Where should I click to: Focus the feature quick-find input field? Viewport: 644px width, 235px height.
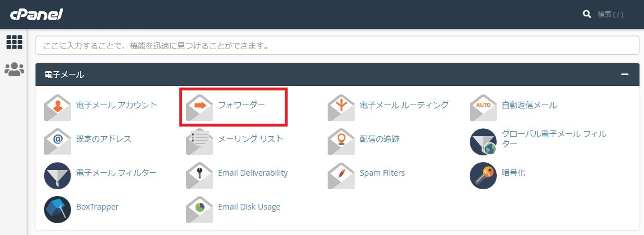coord(338,45)
